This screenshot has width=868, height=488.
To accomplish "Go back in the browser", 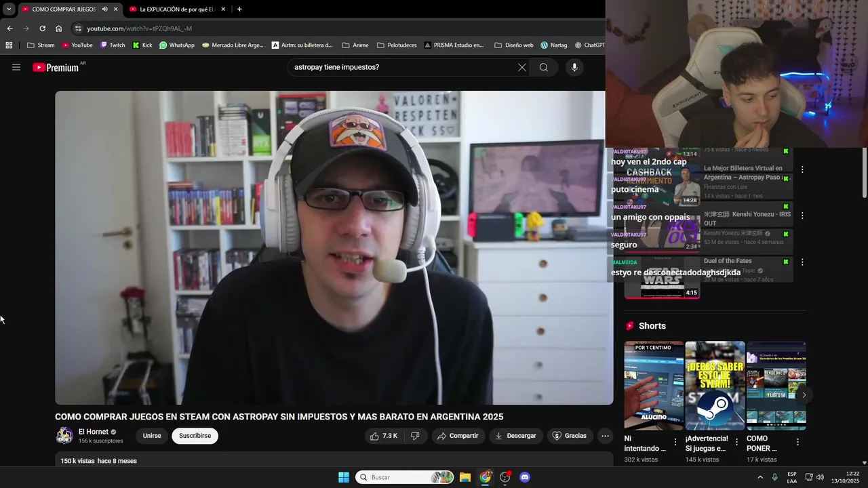I will coord(9,28).
